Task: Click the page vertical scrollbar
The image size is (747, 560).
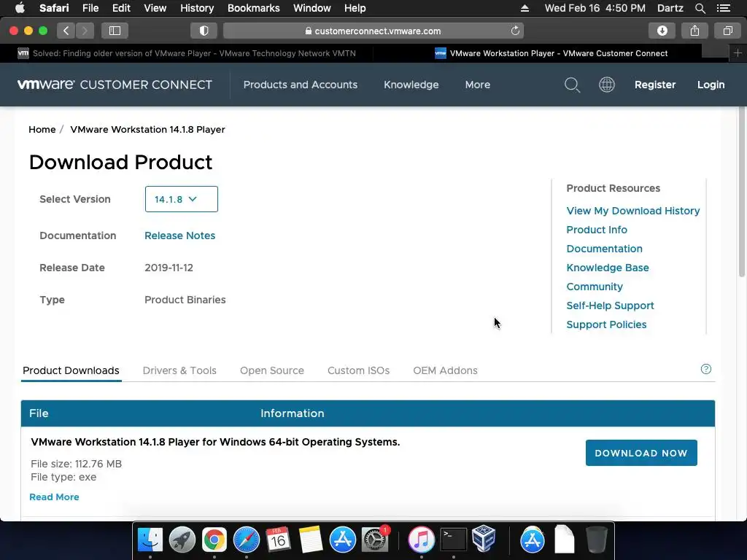Action: tap(742, 192)
